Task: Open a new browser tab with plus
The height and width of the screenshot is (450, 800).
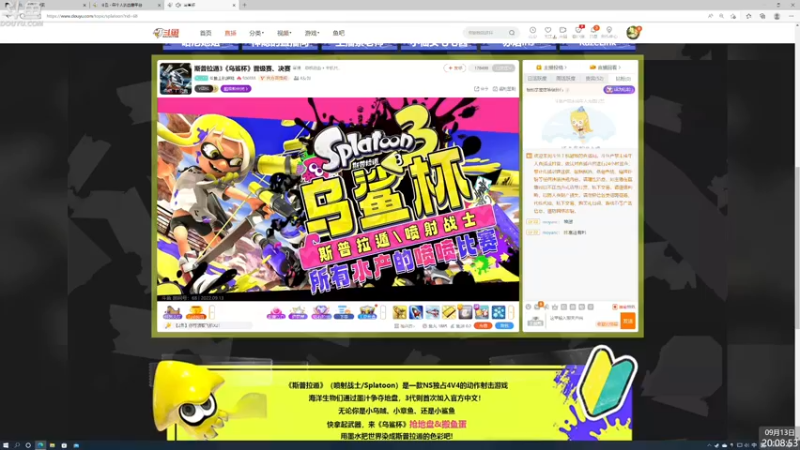Action: pos(244,5)
